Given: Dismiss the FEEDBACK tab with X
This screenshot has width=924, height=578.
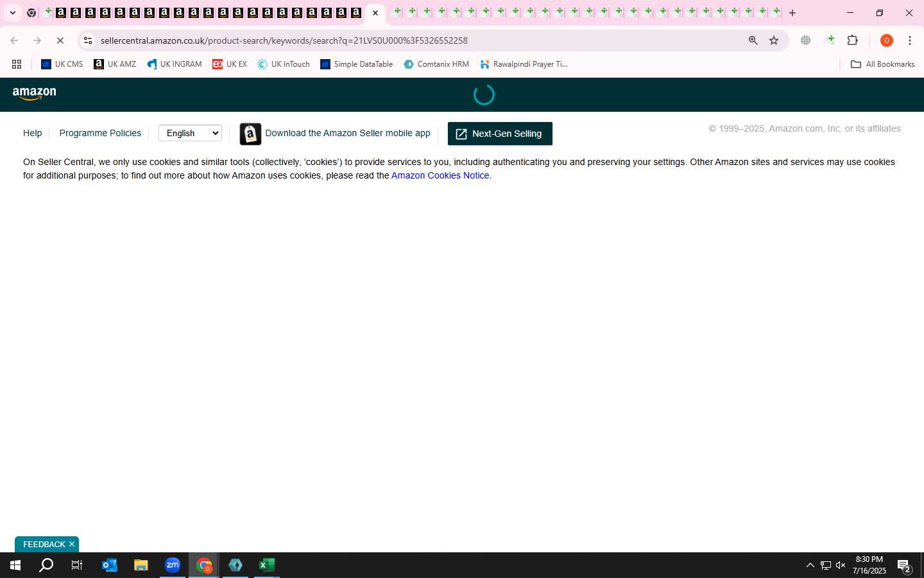Looking at the screenshot, I should coord(72,544).
